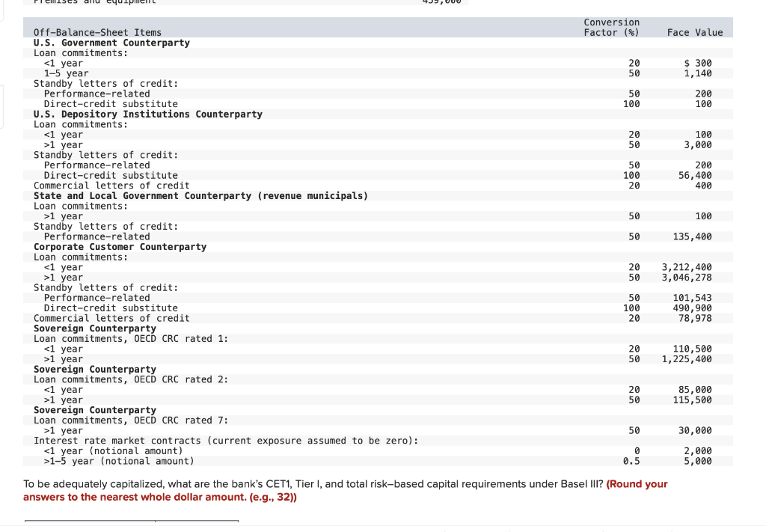Select the "5,000" notional face value
This screenshot has width=766, height=532.
698,461
